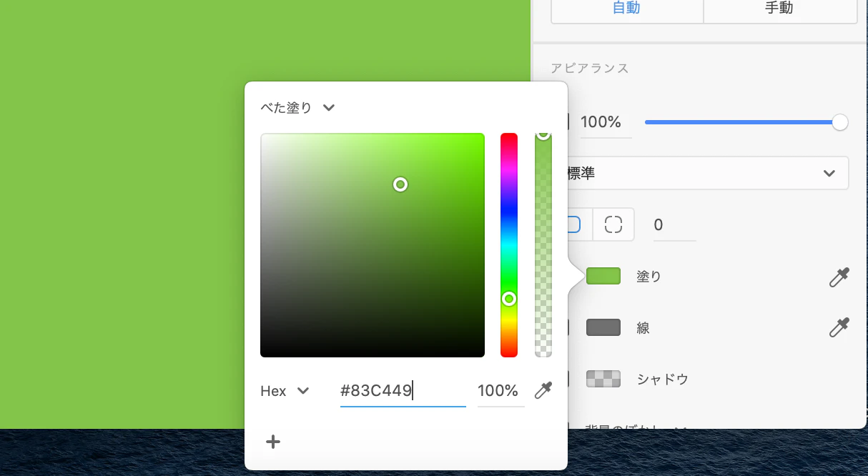Activate the eyedropper inside the color popover

[542, 390]
